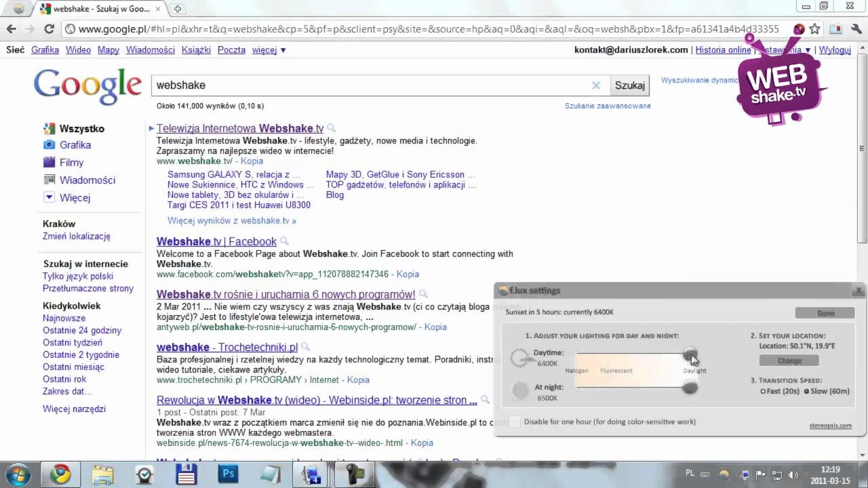Click Change location button in f.lux

(789, 361)
